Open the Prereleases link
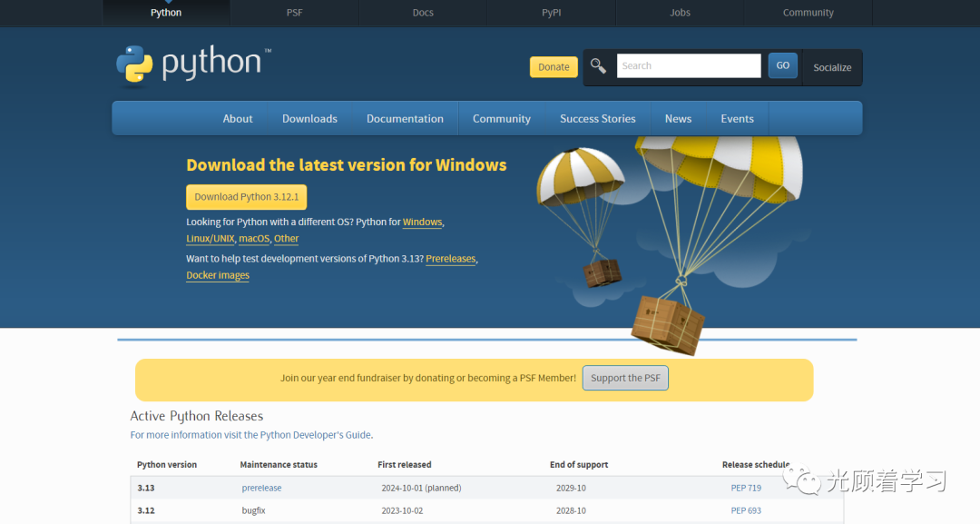980x524 pixels. pyautogui.click(x=451, y=259)
